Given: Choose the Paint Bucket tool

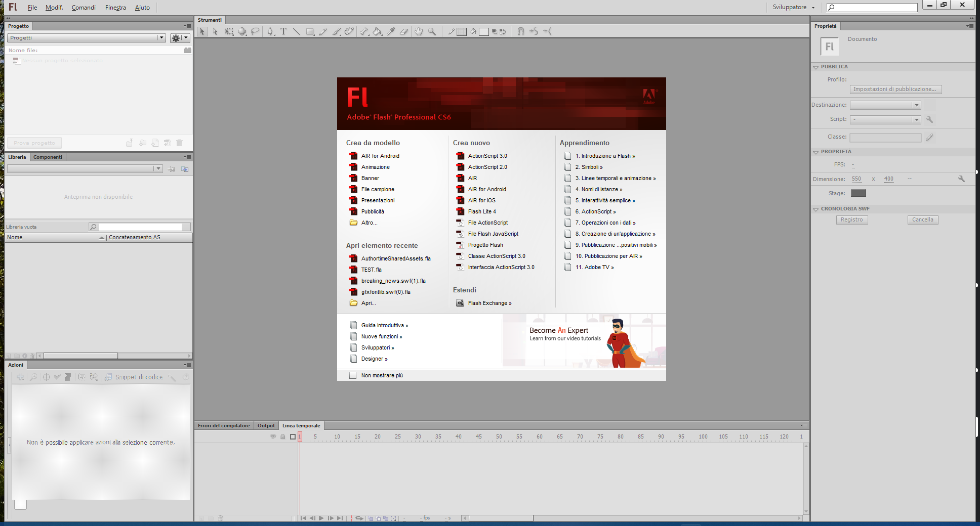Looking at the screenshot, I should [x=377, y=31].
